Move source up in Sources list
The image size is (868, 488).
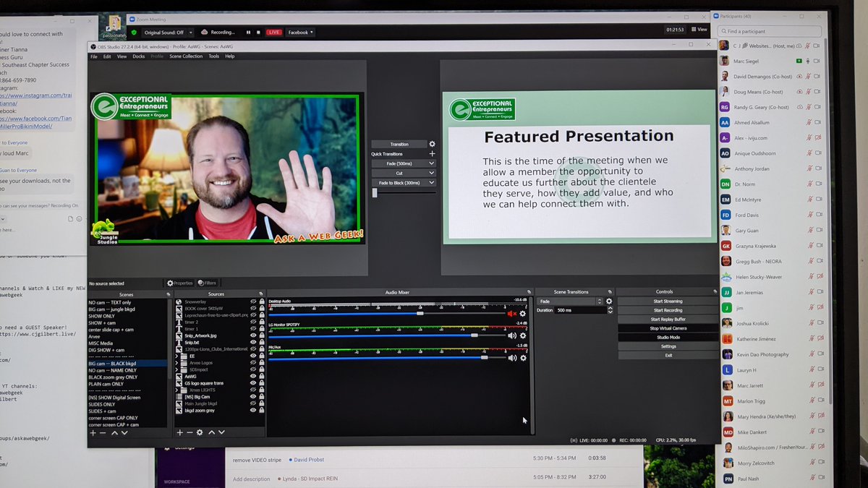pyautogui.click(x=212, y=432)
